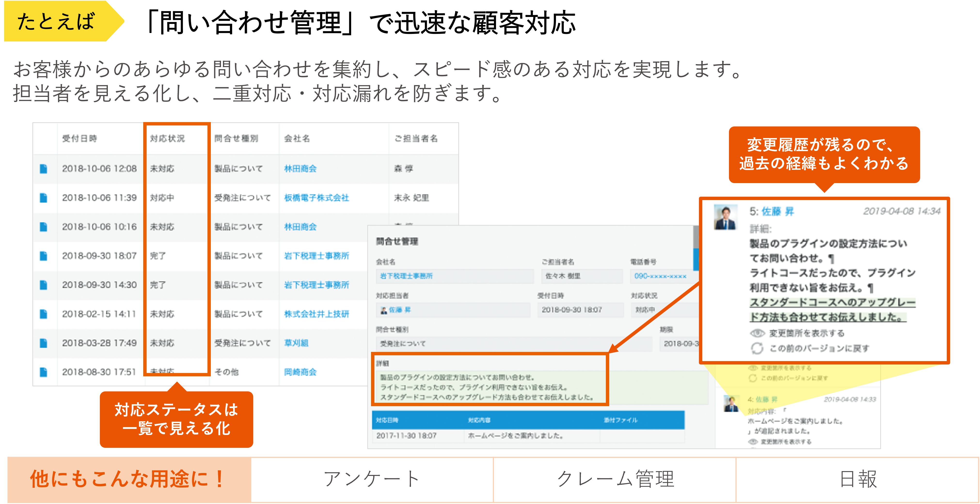Open record icon for 2018-10-06 12:08 row
This screenshot has width=980, height=504.
click(x=43, y=169)
